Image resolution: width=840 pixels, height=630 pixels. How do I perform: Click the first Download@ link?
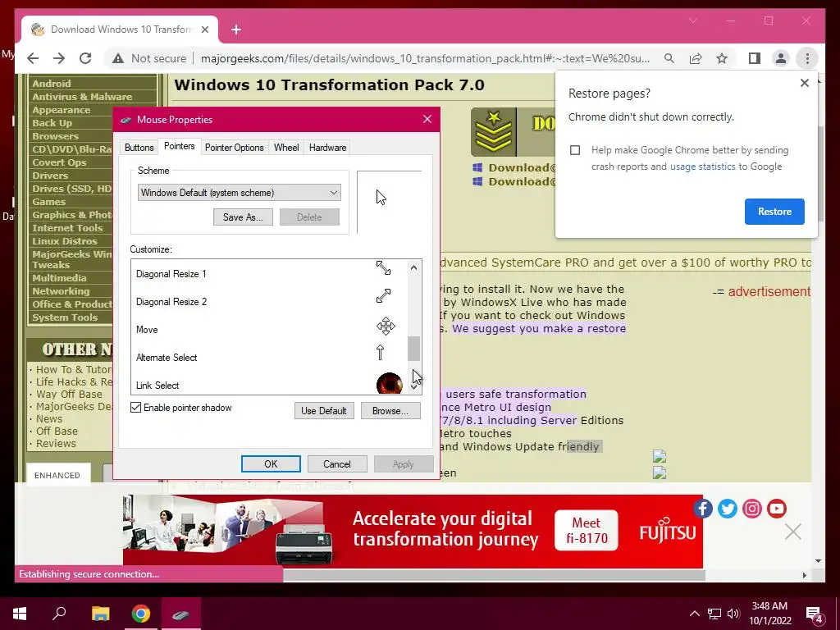[523, 167]
